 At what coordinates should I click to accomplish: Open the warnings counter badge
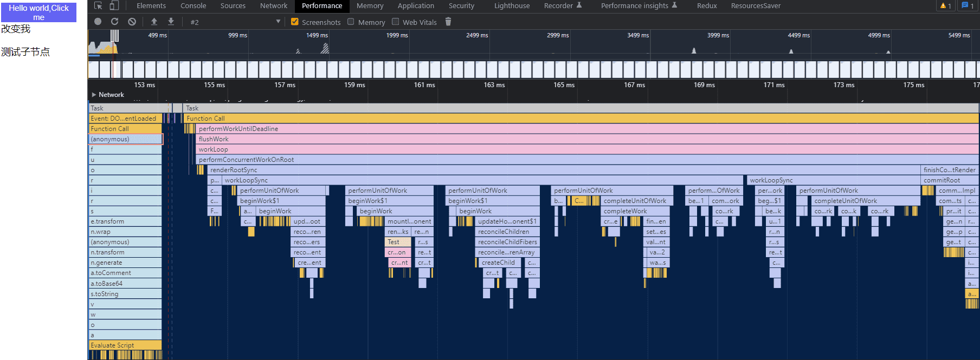pos(946,6)
